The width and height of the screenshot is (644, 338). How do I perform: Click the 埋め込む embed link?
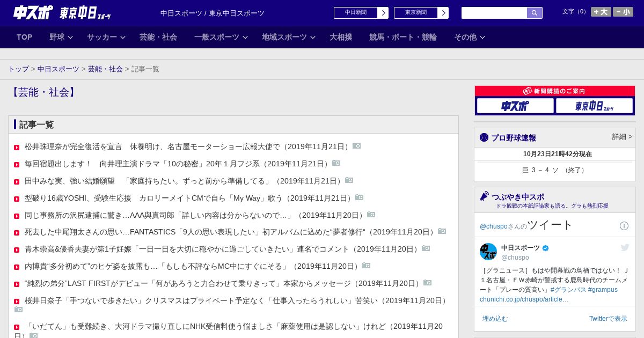(x=495, y=319)
